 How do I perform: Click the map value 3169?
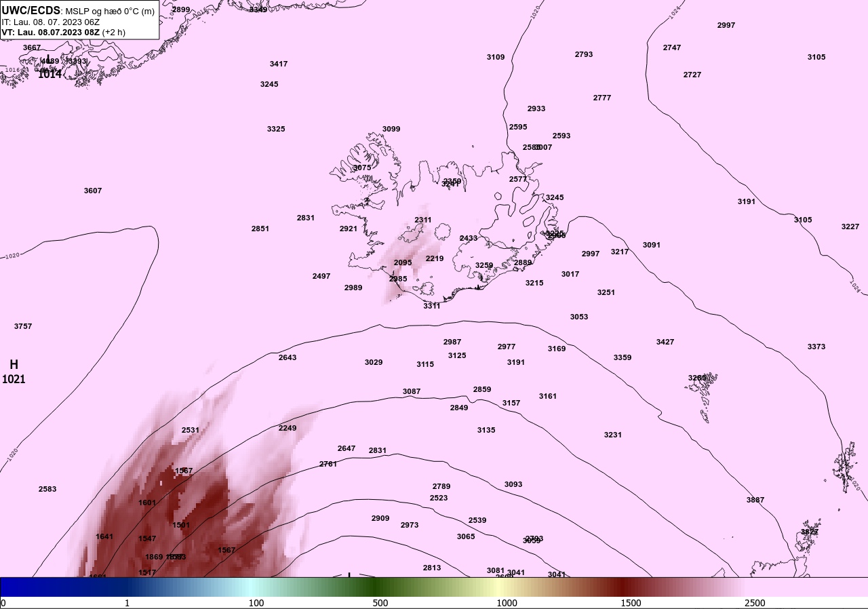tap(557, 349)
